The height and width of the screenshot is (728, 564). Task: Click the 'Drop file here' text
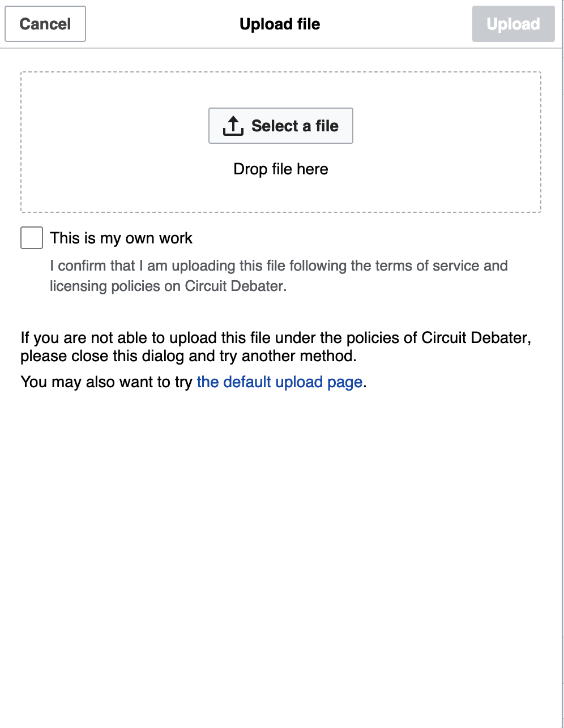[281, 169]
